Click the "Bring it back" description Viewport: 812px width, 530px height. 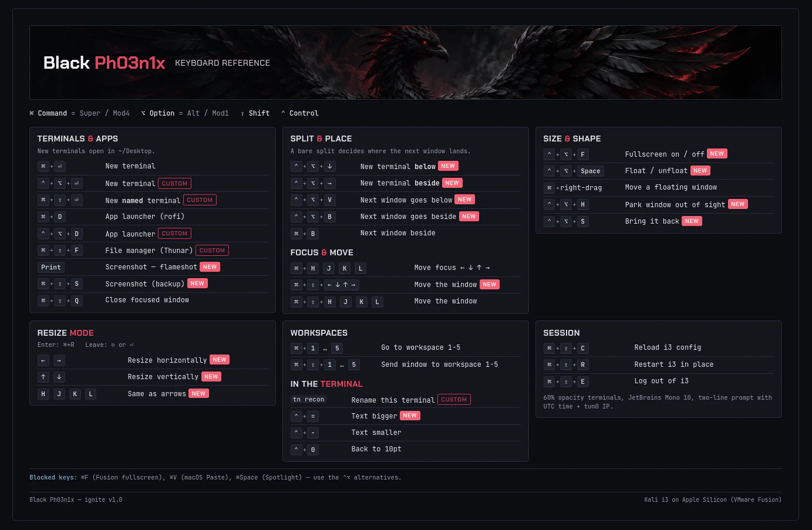pyautogui.click(x=652, y=221)
